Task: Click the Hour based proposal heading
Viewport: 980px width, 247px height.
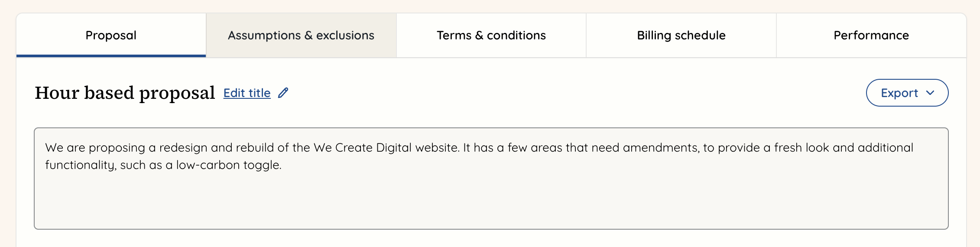Action: coord(125,93)
